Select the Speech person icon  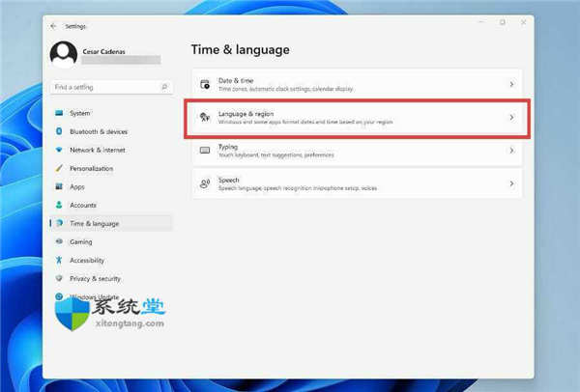[x=205, y=183]
